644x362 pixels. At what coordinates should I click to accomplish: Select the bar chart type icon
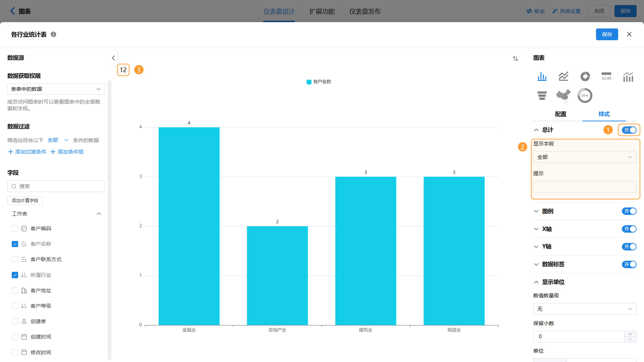click(x=542, y=76)
